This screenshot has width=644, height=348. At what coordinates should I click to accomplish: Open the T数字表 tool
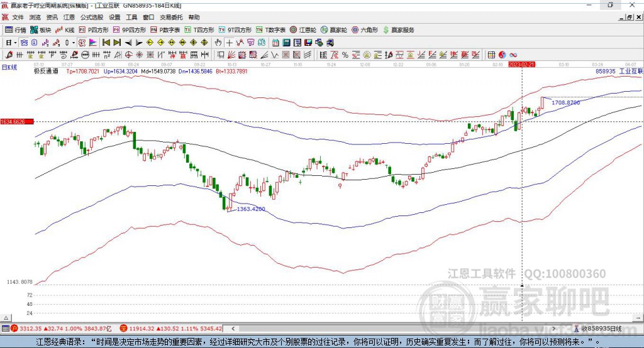tap(270, 30)
